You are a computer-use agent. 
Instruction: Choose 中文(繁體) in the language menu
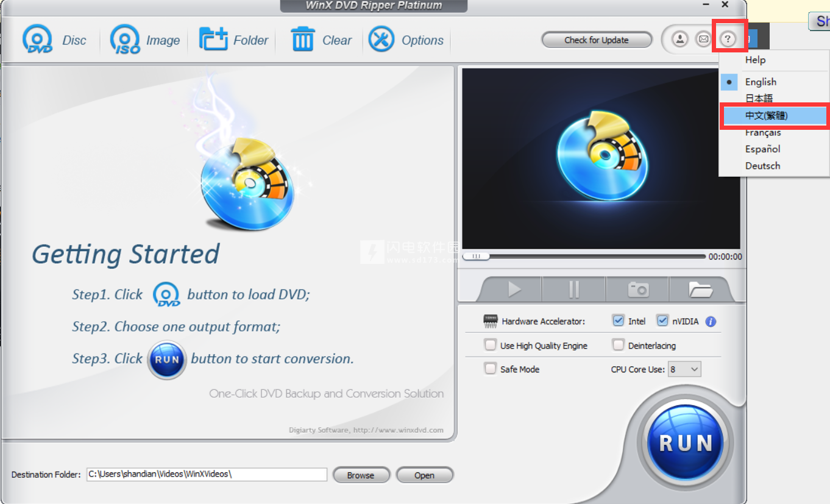[774, 115]
